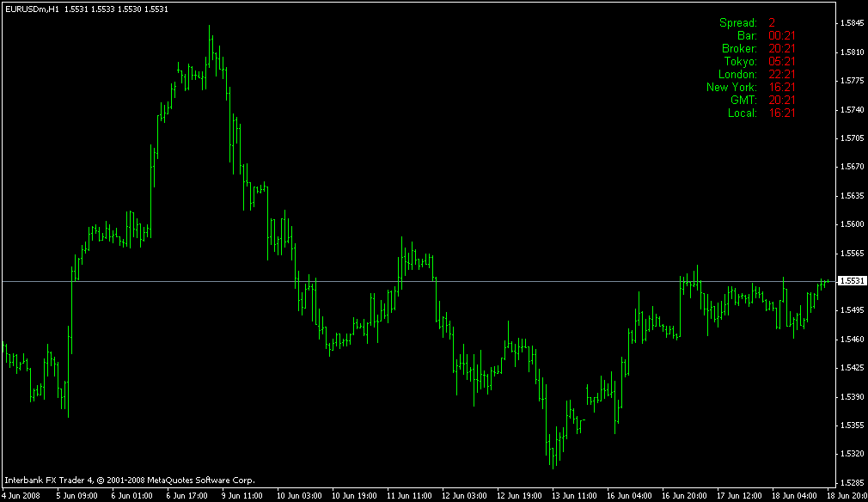Click the 17 Jun 12:00 time axis label
This screenshot has width=868, height=502.
[739, 495]
